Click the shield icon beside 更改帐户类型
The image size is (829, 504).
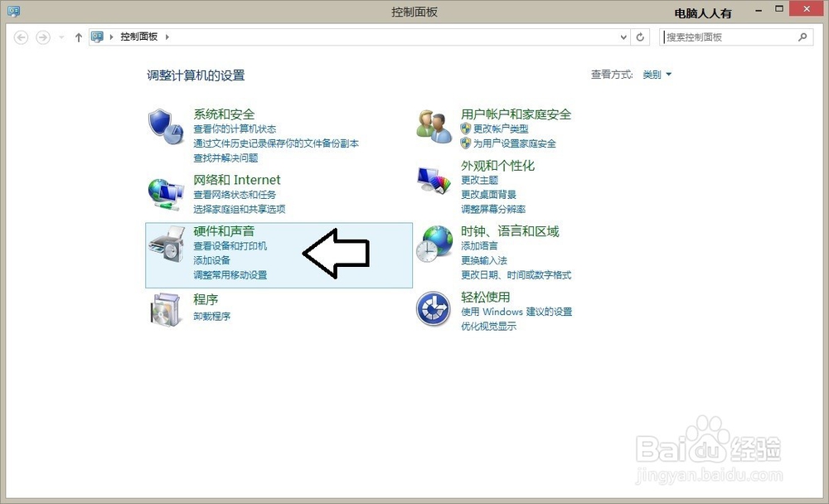tap(465, 128)
